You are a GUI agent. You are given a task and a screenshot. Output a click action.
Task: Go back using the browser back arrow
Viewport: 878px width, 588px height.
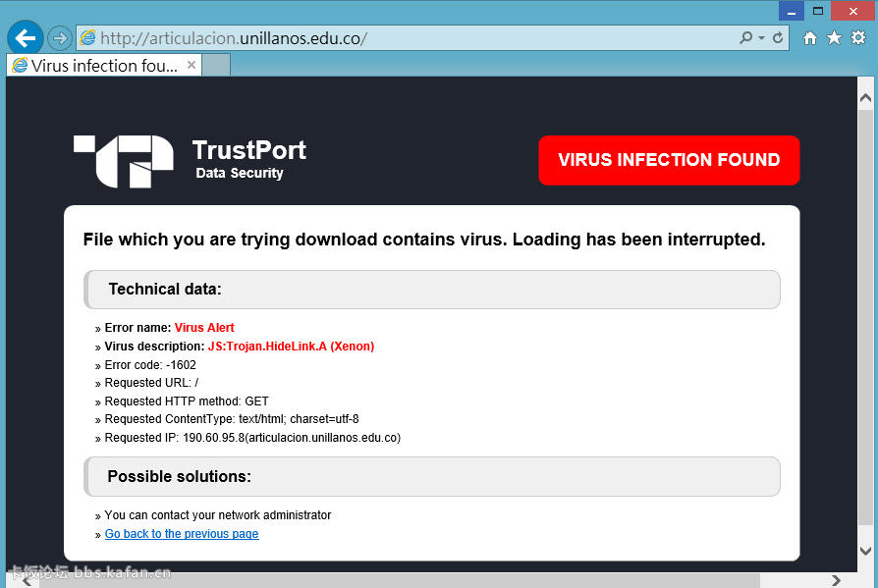26,38
